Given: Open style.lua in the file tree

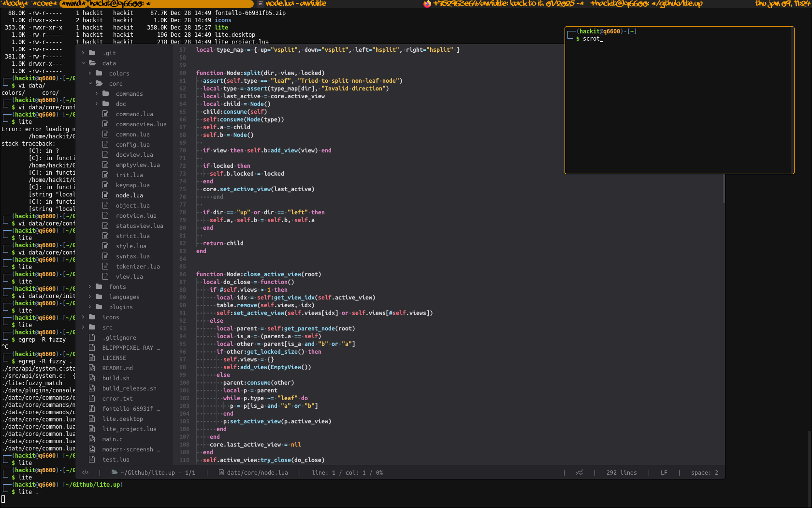Looking at the screenshot, I should point(131,246).
